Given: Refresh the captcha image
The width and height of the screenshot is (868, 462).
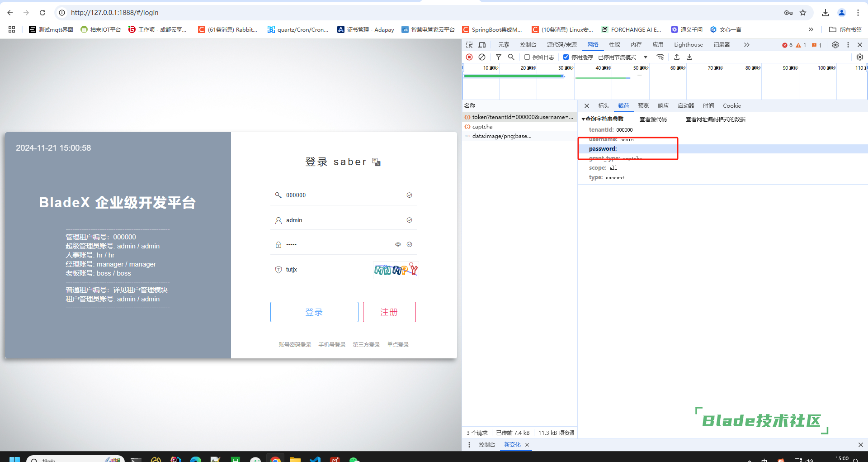Looking at the screenshot, I should (396, 270).
